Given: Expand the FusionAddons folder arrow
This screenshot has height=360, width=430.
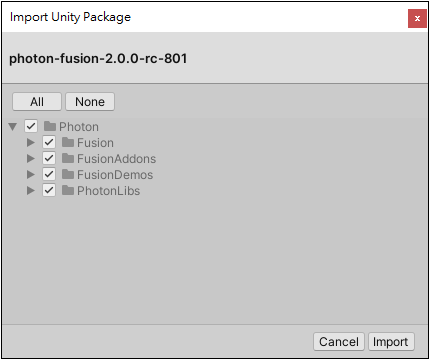Looking at the screenshot, I should click(31, 158).
